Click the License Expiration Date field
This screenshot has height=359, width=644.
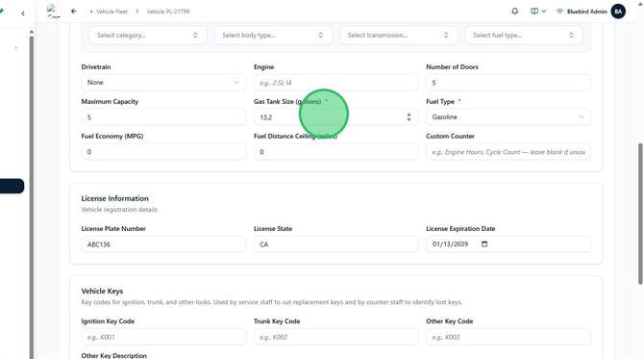(508, 244)
